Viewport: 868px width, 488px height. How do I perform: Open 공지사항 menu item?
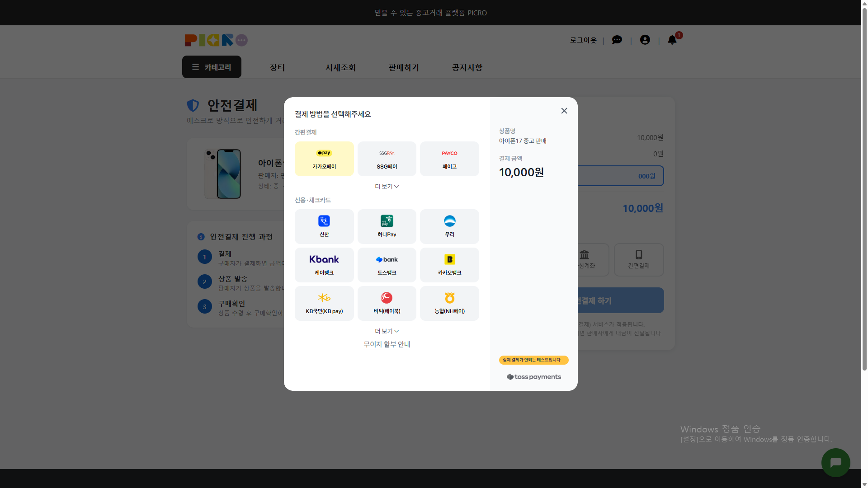coord(467,67)
